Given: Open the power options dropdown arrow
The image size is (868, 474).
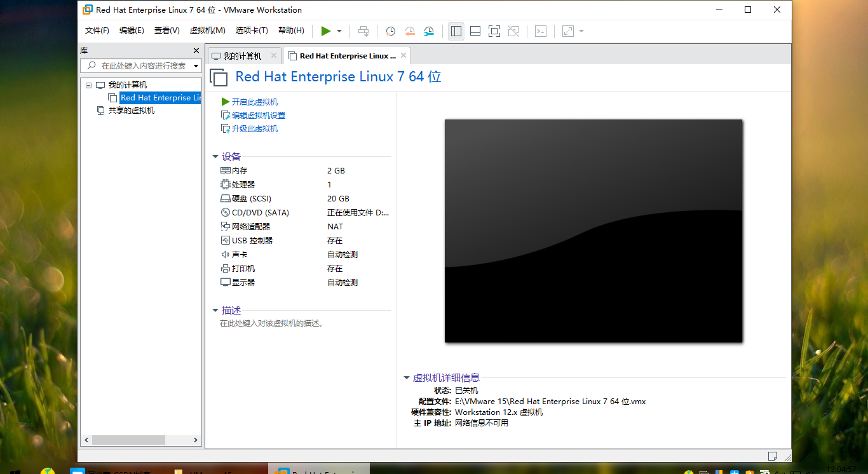Looking at the screenshot, I should pos(338,30).
